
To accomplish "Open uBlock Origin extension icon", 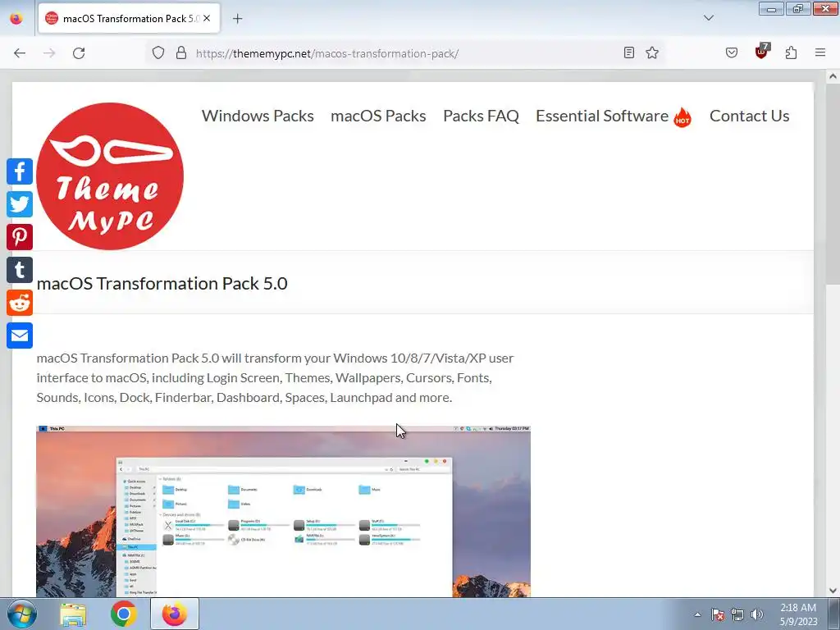I will tap(762, 52).
